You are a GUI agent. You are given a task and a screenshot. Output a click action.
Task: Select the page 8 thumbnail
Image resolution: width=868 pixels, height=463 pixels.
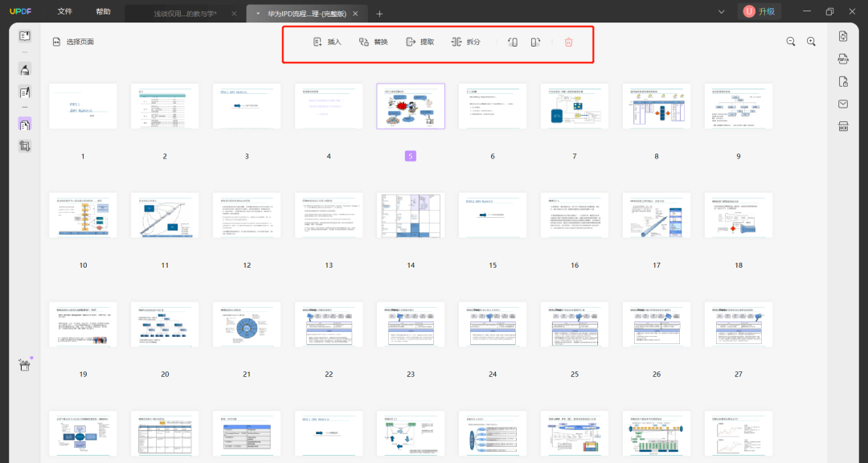[x=656, y=106]
